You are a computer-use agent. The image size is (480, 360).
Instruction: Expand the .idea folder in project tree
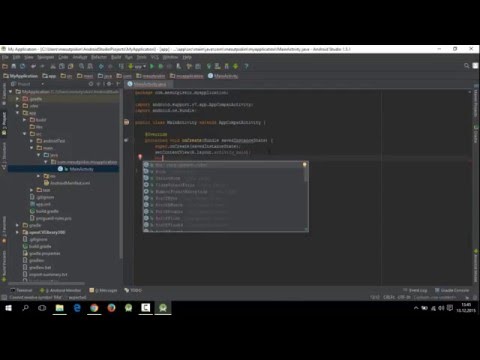(x=17, y=106)
